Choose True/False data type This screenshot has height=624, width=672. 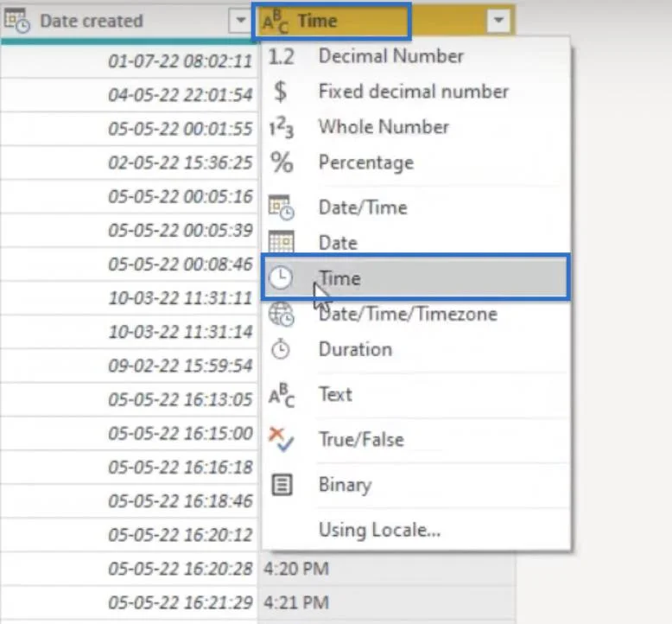[x=415, y=439]
